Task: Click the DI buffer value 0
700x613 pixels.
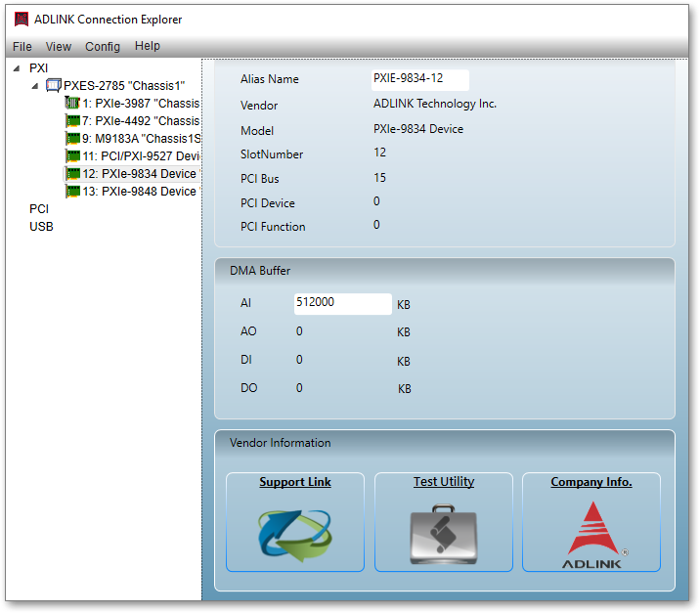Action: click(299, 360)
